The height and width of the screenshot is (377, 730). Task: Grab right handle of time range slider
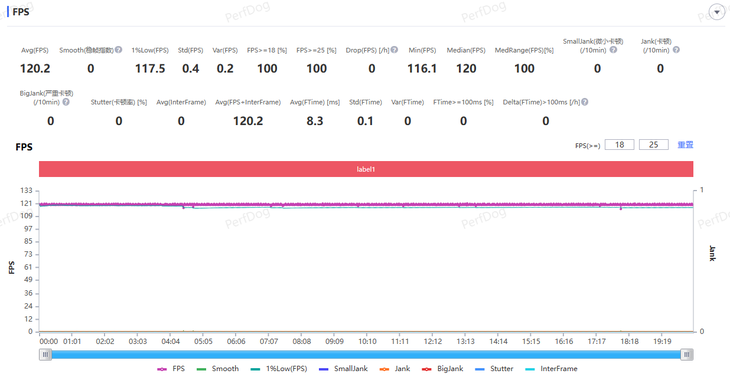coord(687,355)
